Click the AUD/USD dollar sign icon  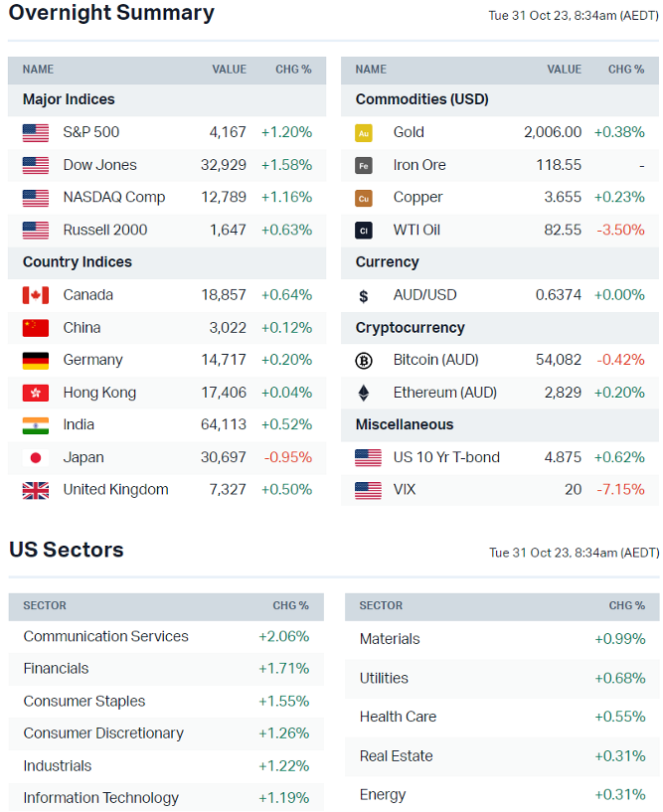point(364,295)
